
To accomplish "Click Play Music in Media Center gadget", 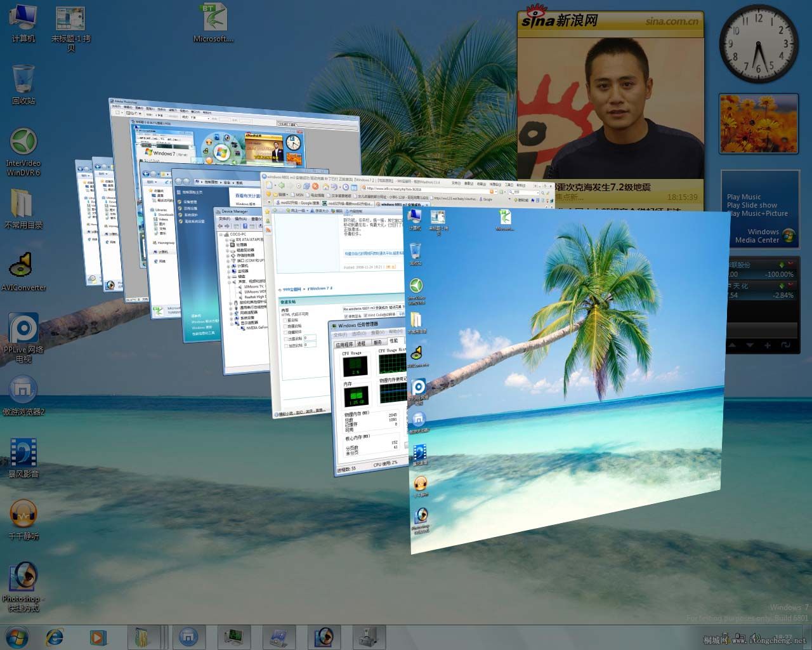I will pyautogui.click(x=743, y=197).
